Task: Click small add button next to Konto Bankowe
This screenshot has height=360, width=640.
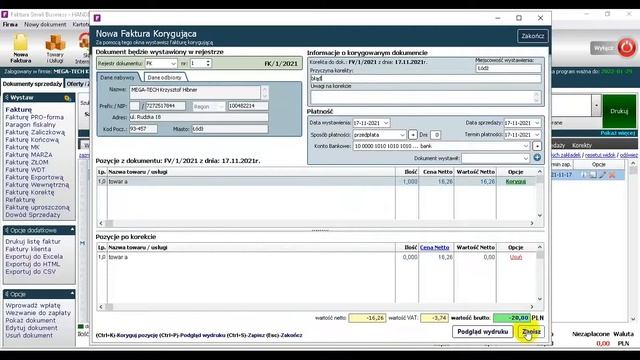Action: point(537,146)
